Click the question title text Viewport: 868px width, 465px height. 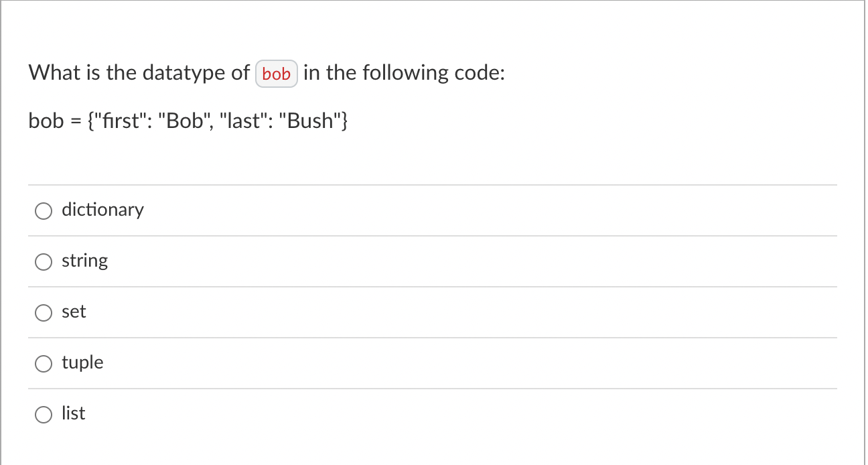[x=267, y=72]
